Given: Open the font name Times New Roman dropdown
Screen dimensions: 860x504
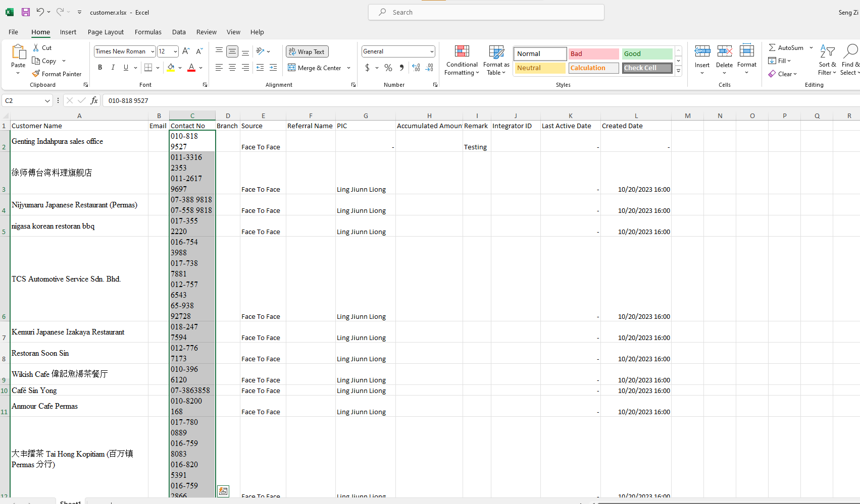Looking at the screenshot, I should click(x=153, y=51).
